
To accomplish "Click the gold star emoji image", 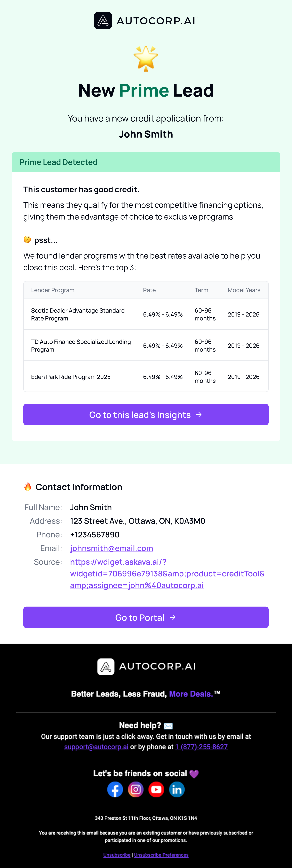I will pyautogui.click(x=146, y=59).
